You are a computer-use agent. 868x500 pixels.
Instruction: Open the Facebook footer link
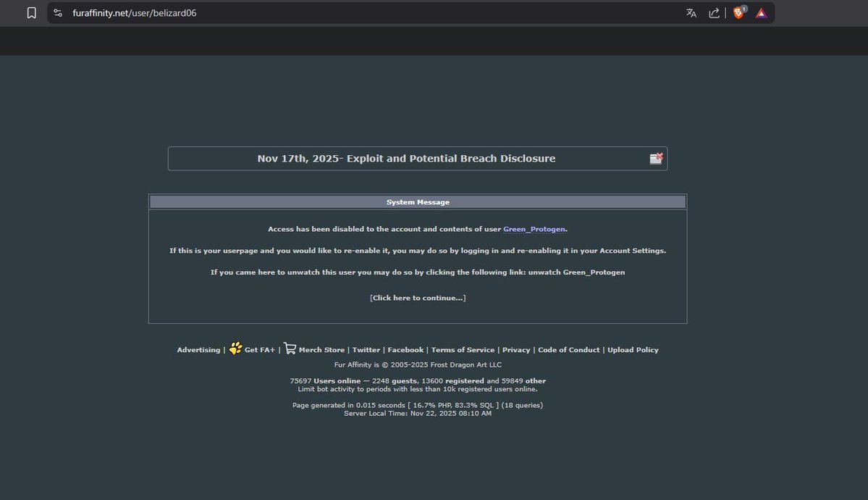[405, 350]
